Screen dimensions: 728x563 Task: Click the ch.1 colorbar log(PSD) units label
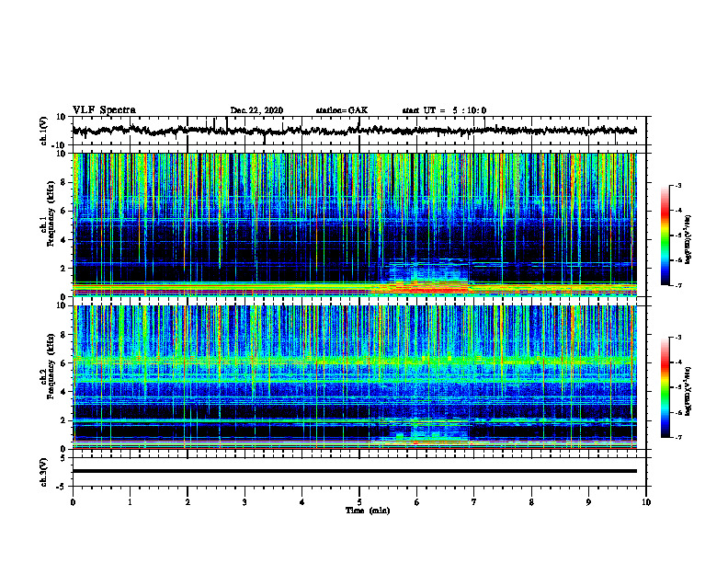[x=688, y=240]
